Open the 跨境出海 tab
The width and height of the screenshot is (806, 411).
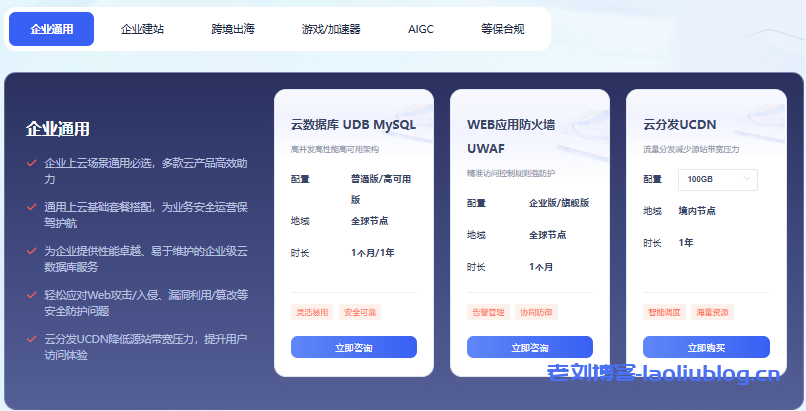pos(233,29)
